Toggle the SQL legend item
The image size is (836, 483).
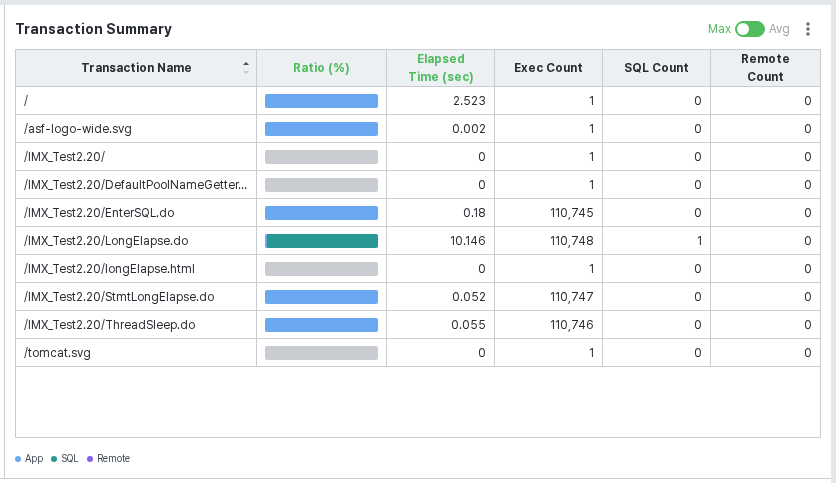click(65, 458)
